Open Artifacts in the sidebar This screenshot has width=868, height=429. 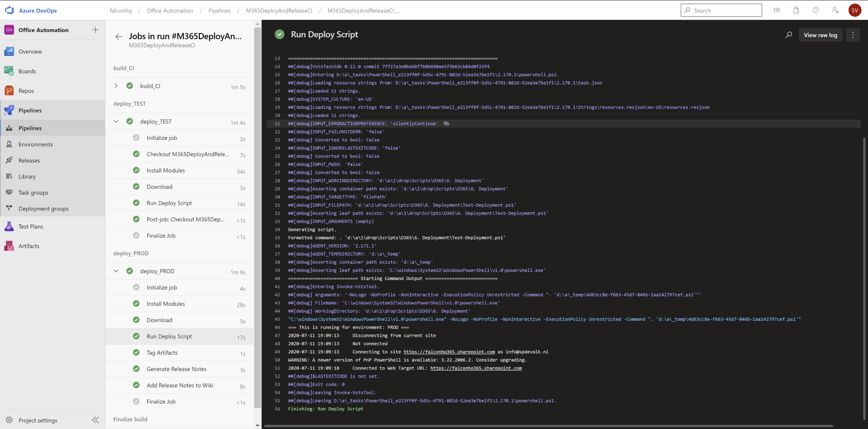[x=53, y=246]
